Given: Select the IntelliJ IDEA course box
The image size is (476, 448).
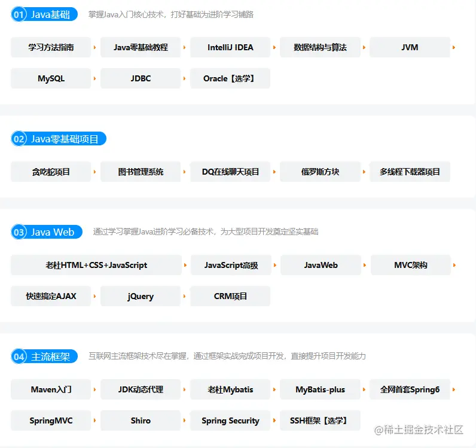Looking at the screenshot, I should (x=230, y=47).
